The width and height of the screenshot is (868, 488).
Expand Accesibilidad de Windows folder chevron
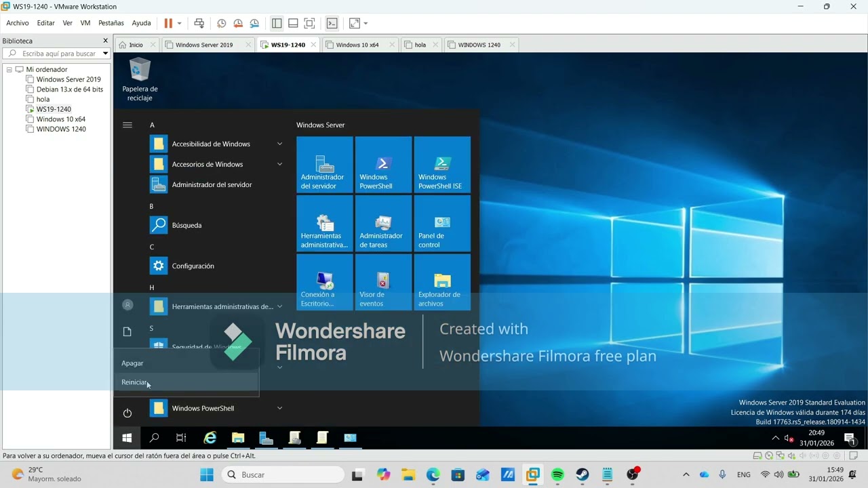click(279, 144)
